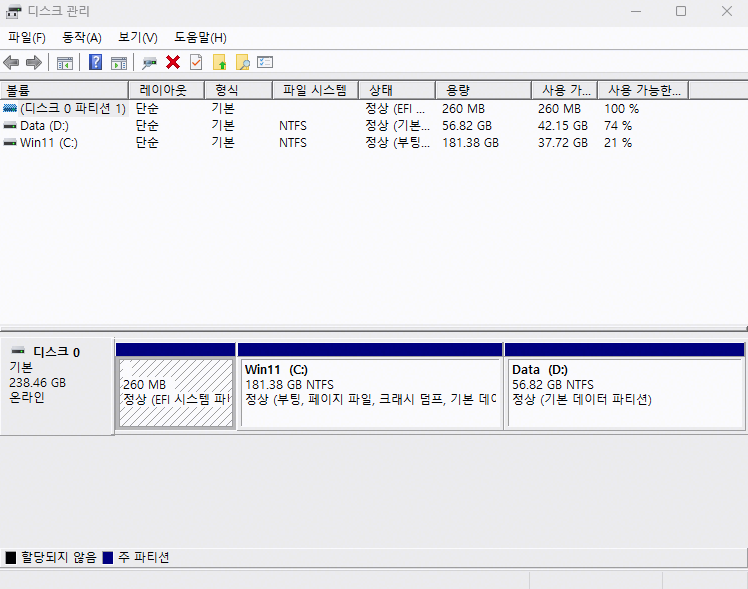The image size is (748, 589).
Task: Go forward using the right arrow icon
Action: 34,62
